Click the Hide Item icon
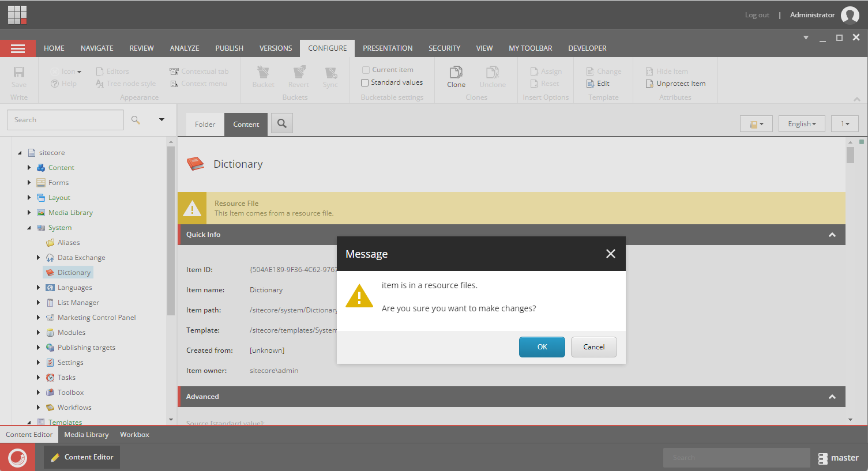This screenshot has height=471, width=868. [x=649, y=71]
